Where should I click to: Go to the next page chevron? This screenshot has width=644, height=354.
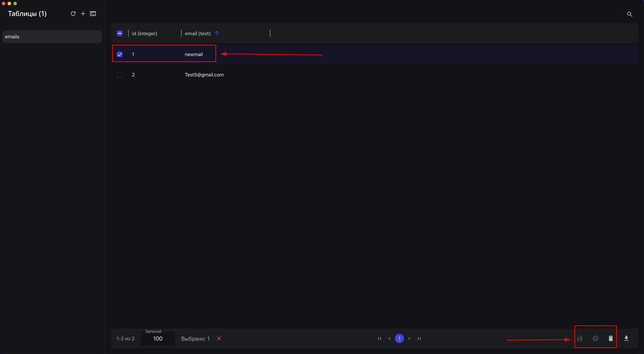point(409,339)
